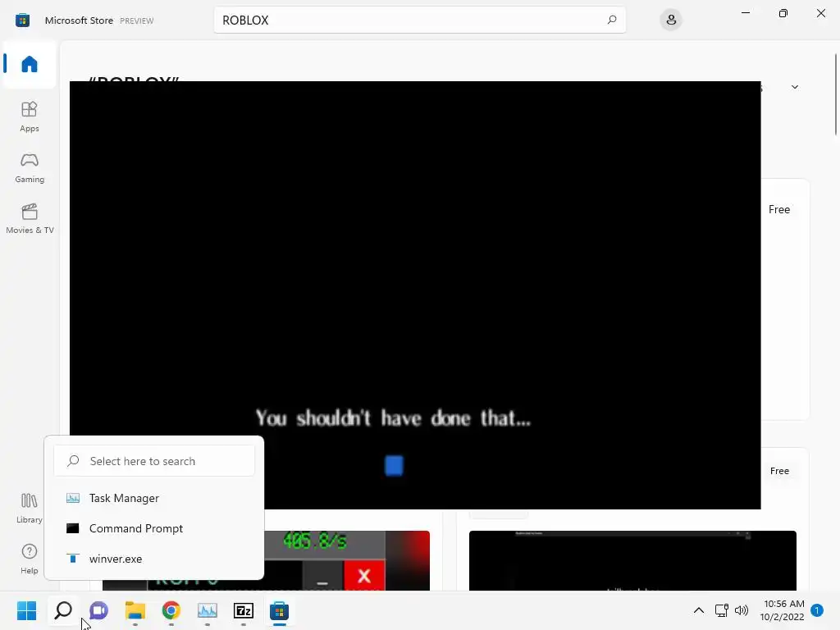The height and width of the screenshot is (630, 840).
Task: Open Task Manager from search popup
Action: [154, 498]
